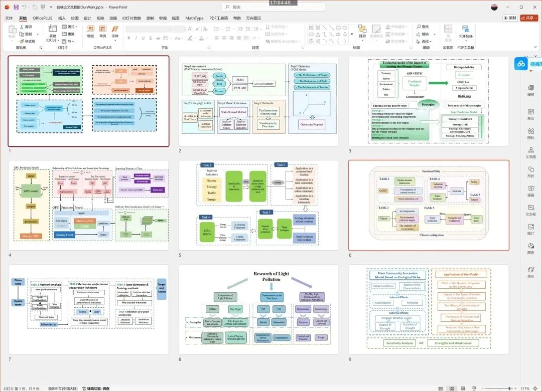Expand the 节 section dropdown
This screenshot has height=392, width=542.
[68, 41]
